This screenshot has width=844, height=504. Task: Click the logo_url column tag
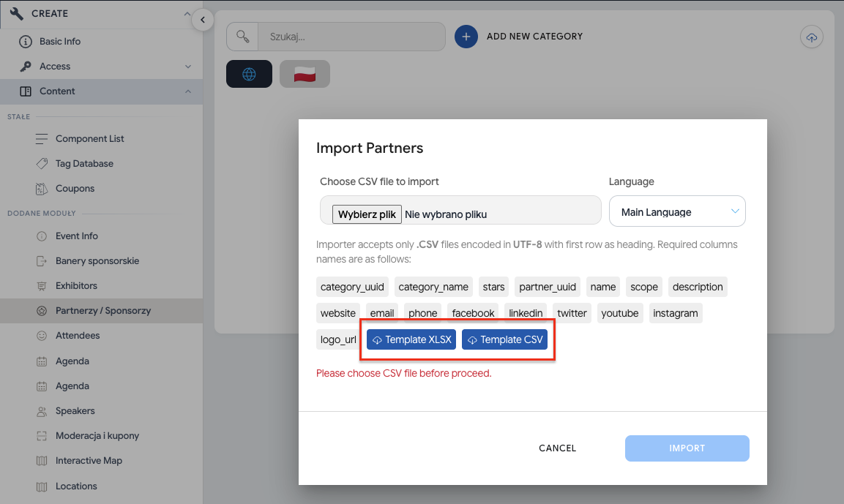coord(338,339)
